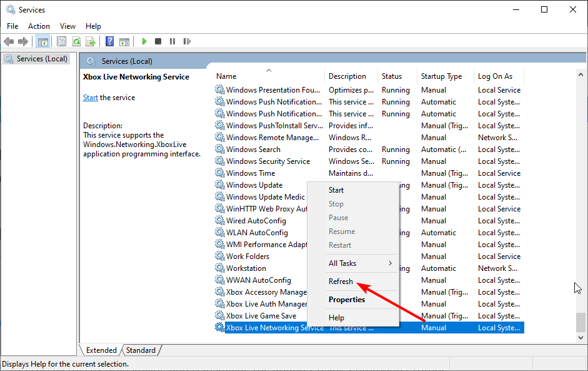Image resolution: width=588 pixels, height=371 pixels.
Task: Open the Help menu in menu bar
Action: tap(93, 26)
